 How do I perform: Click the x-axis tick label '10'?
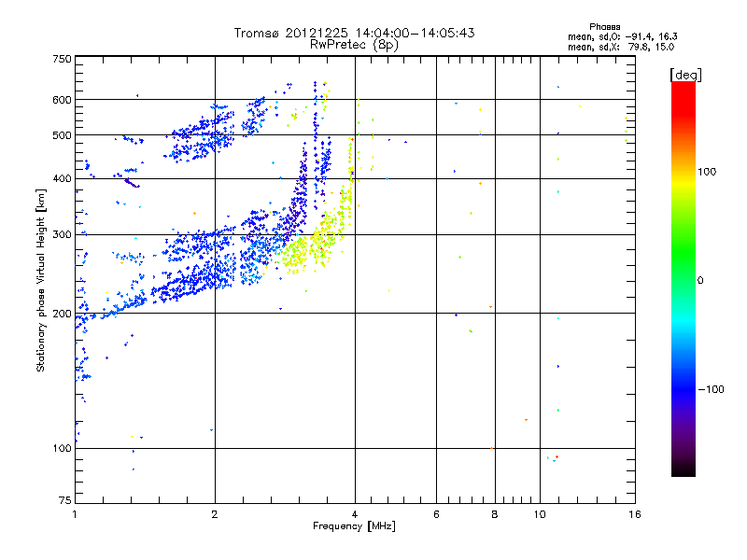pos(540,514)
